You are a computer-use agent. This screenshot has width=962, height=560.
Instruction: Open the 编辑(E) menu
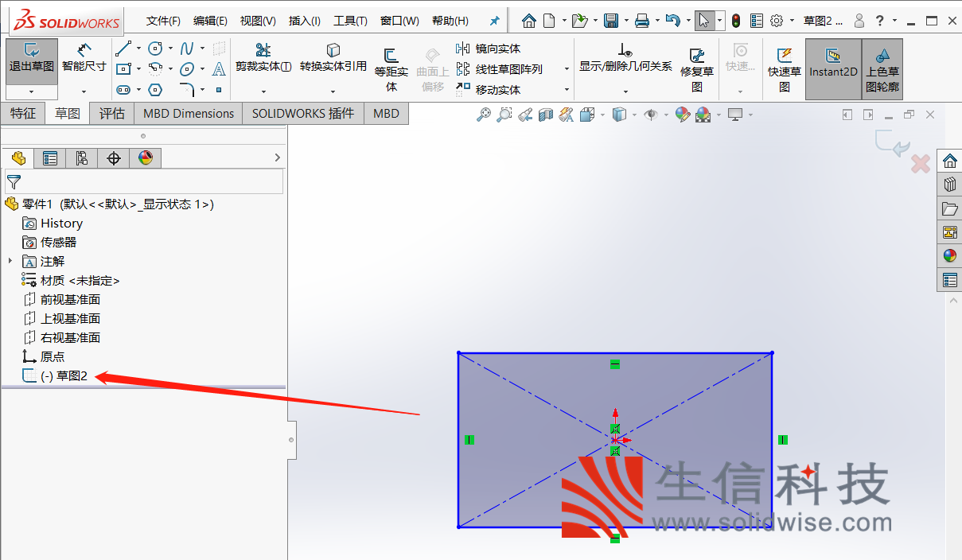[x=210, y=21]
